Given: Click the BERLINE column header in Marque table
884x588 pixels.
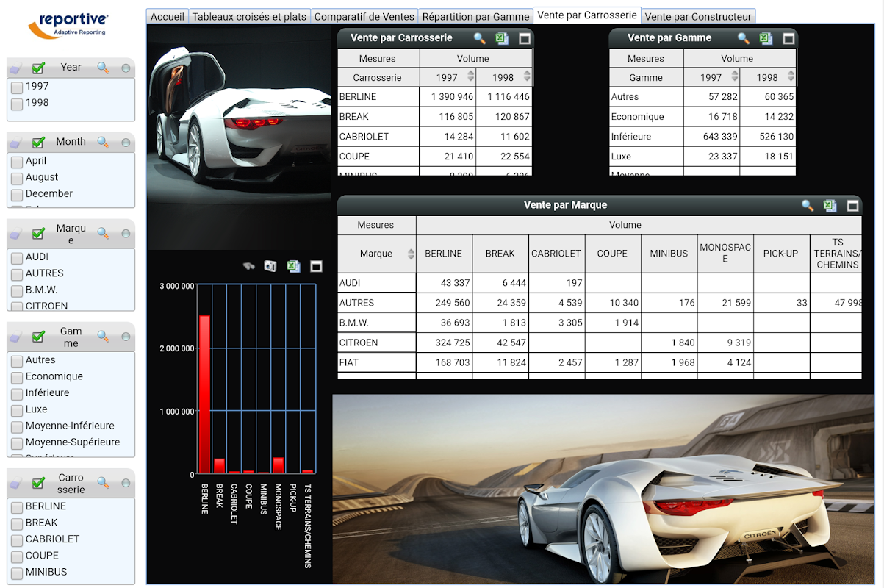Looking at the screenshot, I should click(x=444, y=254).
